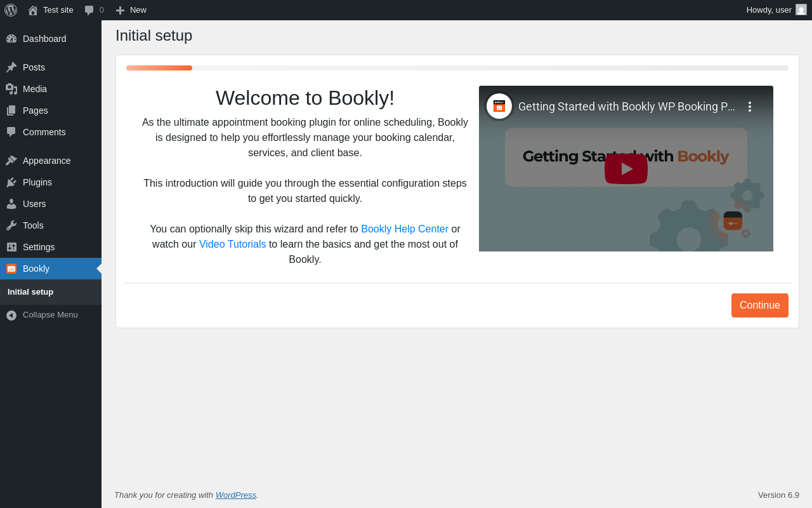Click the WordPress logo icon
Image resolution: width=812 pixels, height=508 pixels.
point(11,10)
